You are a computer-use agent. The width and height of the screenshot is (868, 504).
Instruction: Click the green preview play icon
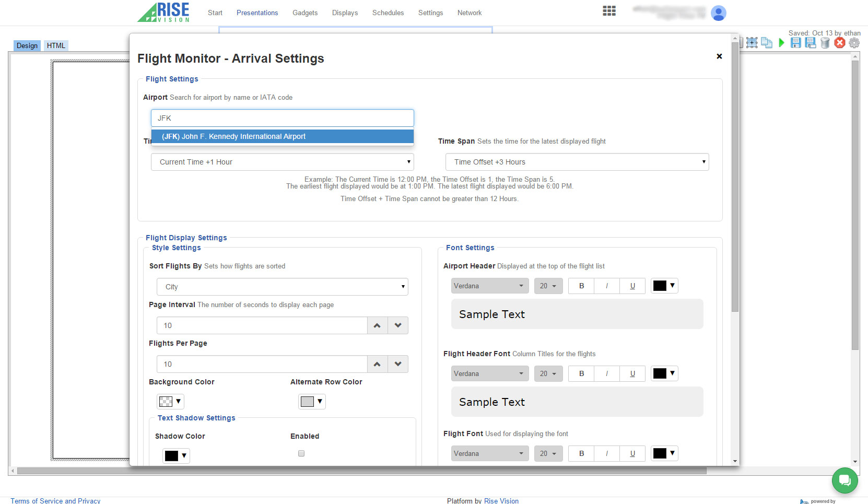click(781, 43)
